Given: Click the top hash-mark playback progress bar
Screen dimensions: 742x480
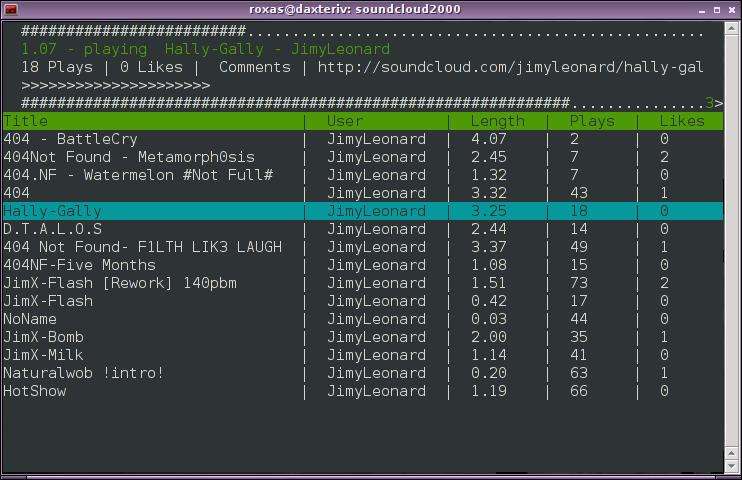Looking at the screenshot, I should [x=362, y=31].
